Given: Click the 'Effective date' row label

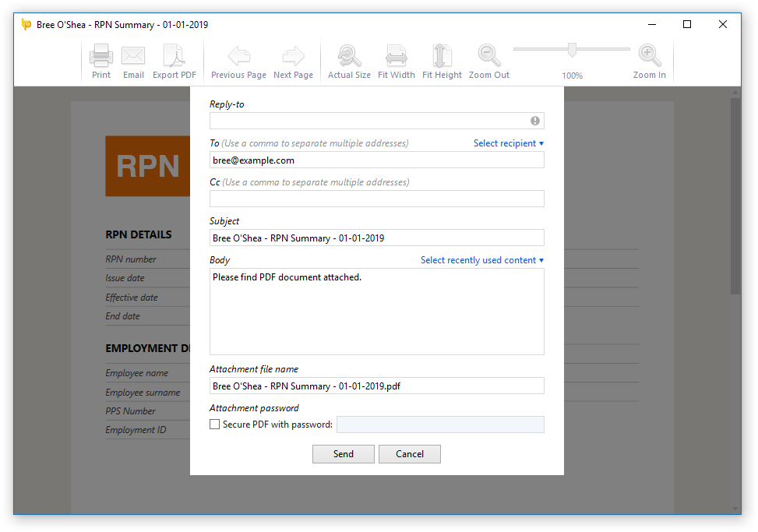Looking at the screenshot, I should point(132,298).
